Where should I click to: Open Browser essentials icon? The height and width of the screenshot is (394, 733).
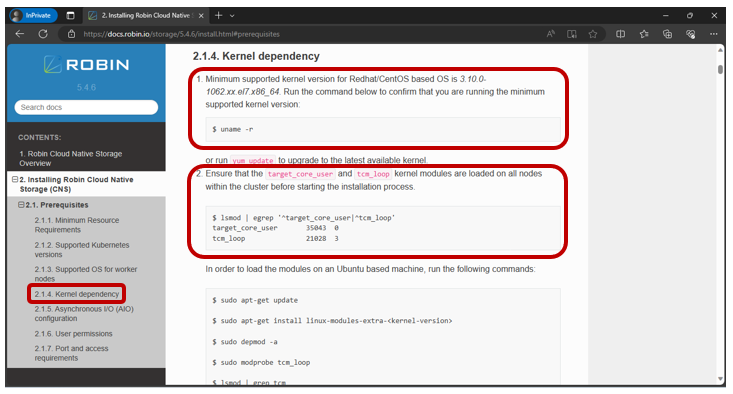pyautogui.click(x=690, y=34)
